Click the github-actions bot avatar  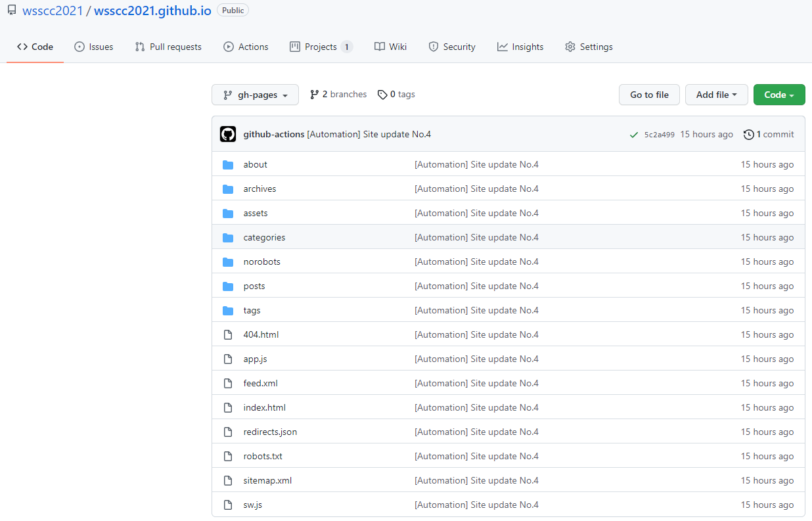[228, 133]
